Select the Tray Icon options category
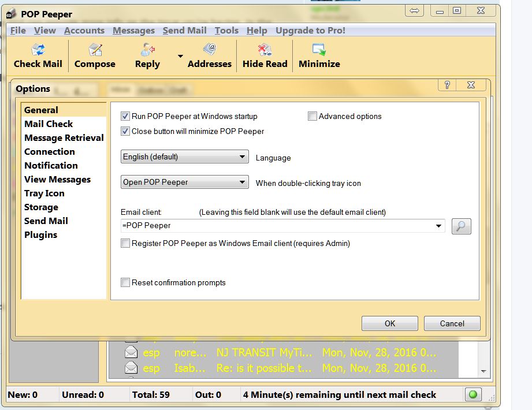532x410 pixels. 64,193
